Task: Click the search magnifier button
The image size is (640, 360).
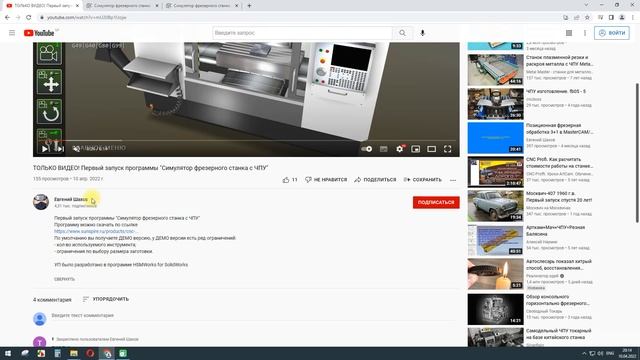Action: [402, 33]
